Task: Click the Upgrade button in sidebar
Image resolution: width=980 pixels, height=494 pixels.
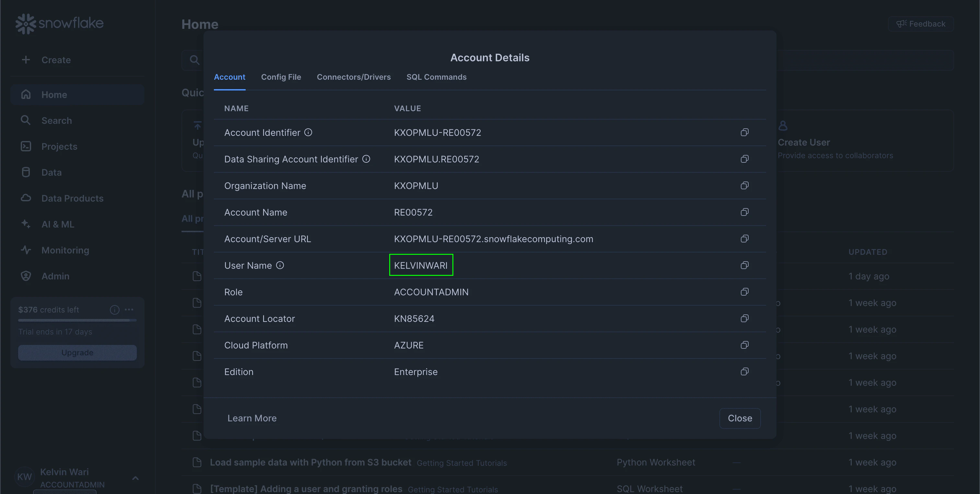Action: click(x=77, y=353)
